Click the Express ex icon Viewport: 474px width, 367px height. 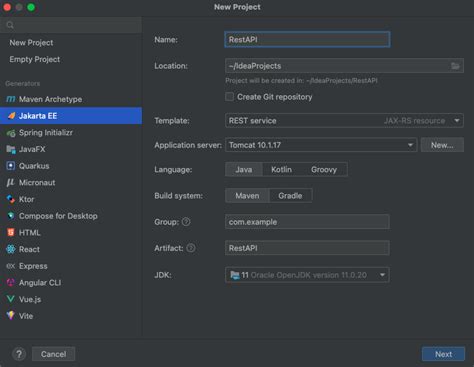point(11,266)
